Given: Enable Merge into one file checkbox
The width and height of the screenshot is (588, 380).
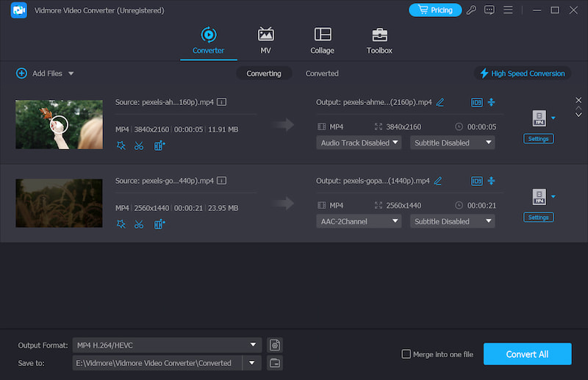Looking at the screenshot, I should (x=406, y=354).
